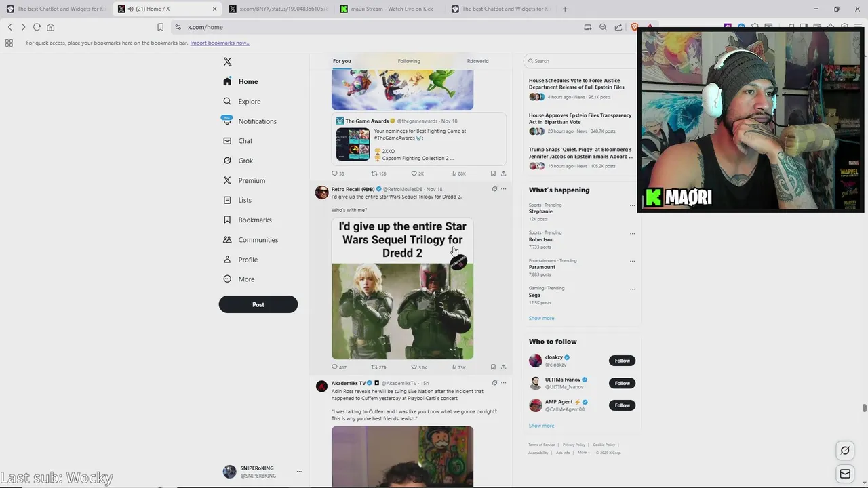The width and height of the screenshot is (868, 488).
Task: Open Chat messages in the sidebar
Action: (238, 141)
